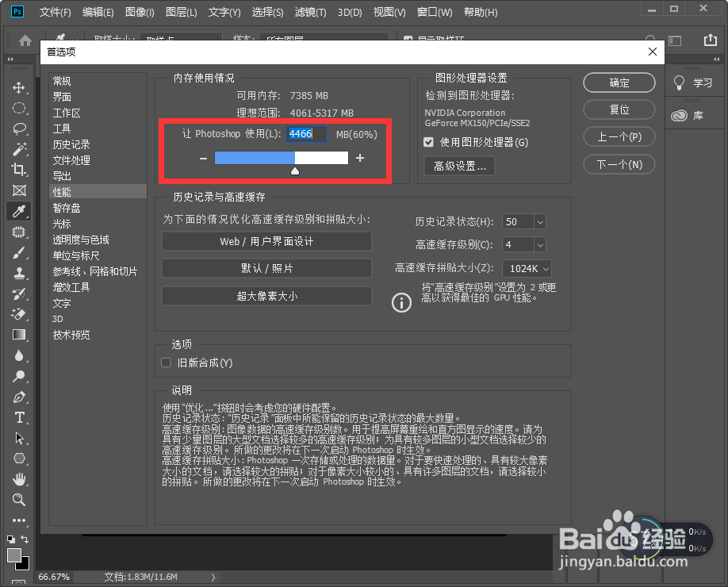
Task: Expand the status bar info arrow
Action: point(213,577)
